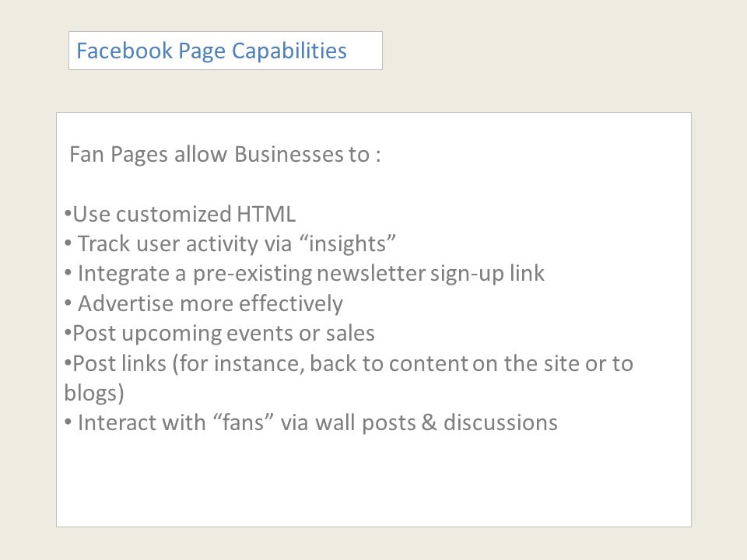Click the word blogs) on the wrapped line
The image size is (747, 560).
point(94,394)
